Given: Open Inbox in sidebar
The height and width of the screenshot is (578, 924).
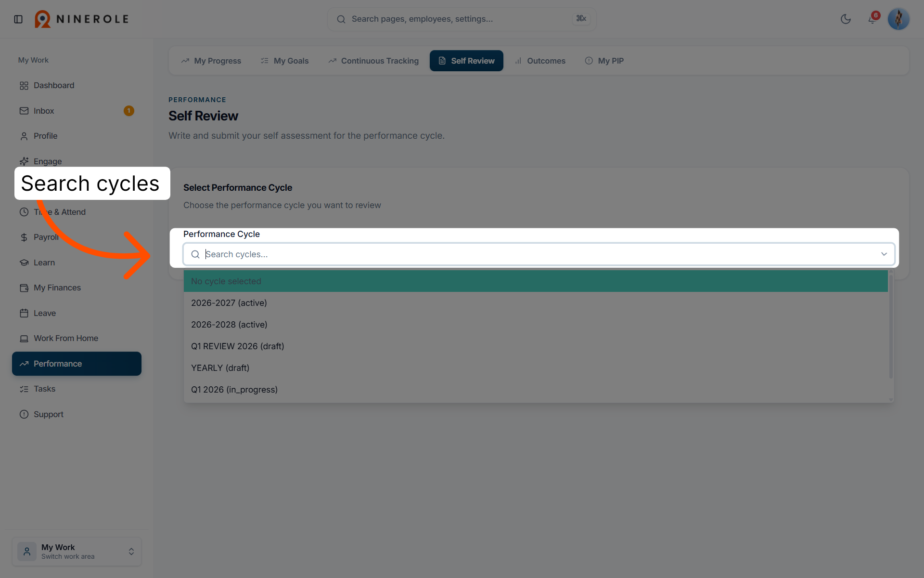Looking at the screenshot, I should tap(77, 111).
